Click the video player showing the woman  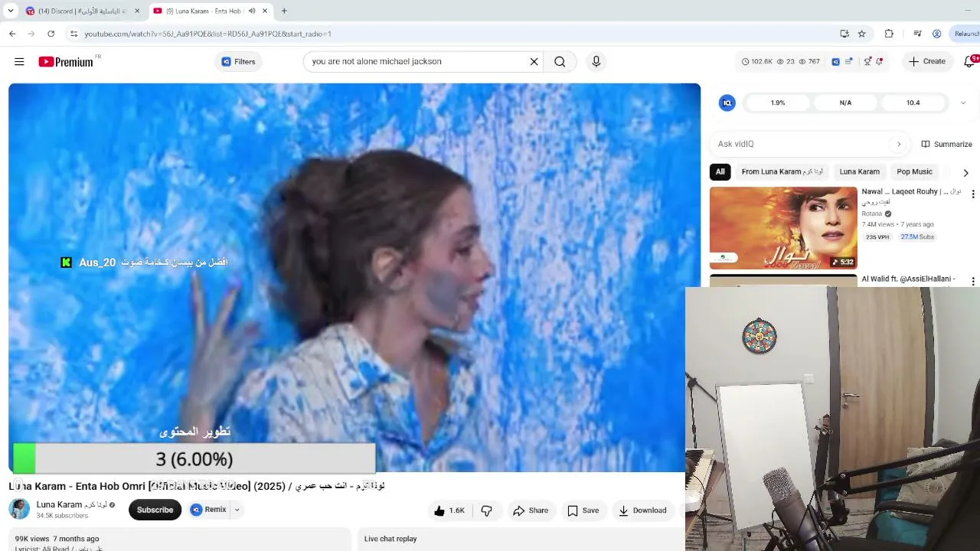click(x=354, y=278)
